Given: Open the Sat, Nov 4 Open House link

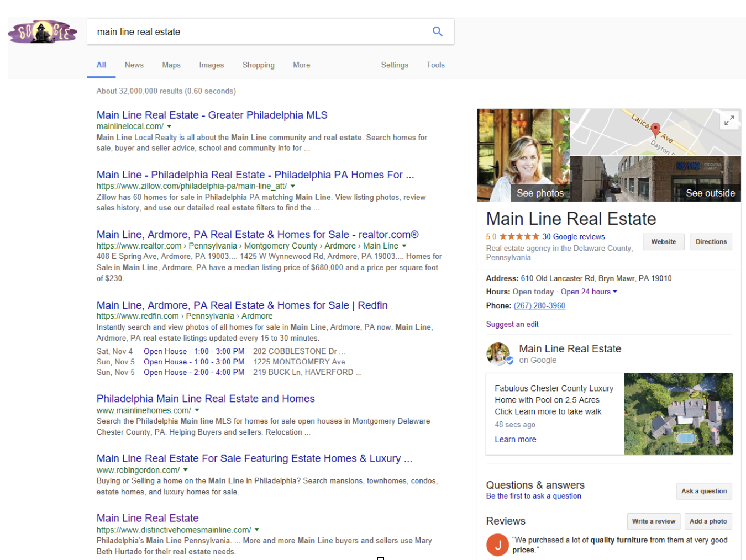Looking at the screenshot, I should 194,351.
